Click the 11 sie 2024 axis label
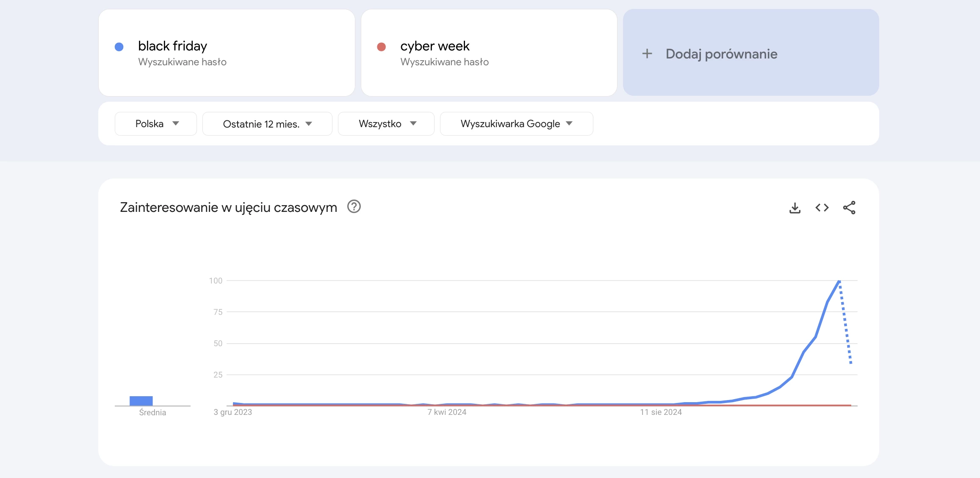This screenshot has width=980, height=478. click(661, 412)
